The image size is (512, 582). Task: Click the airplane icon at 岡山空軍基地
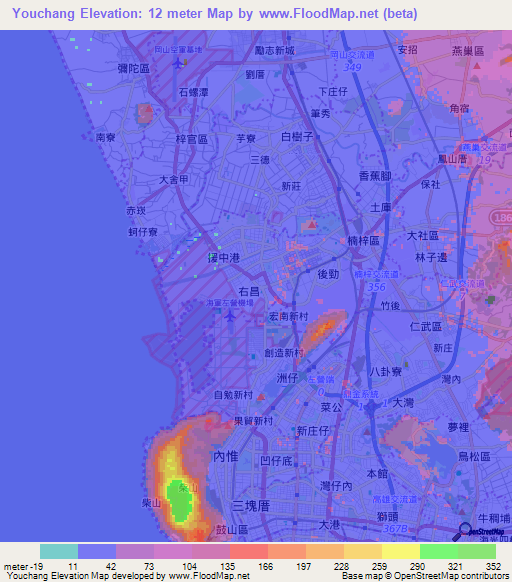(178, 64)
